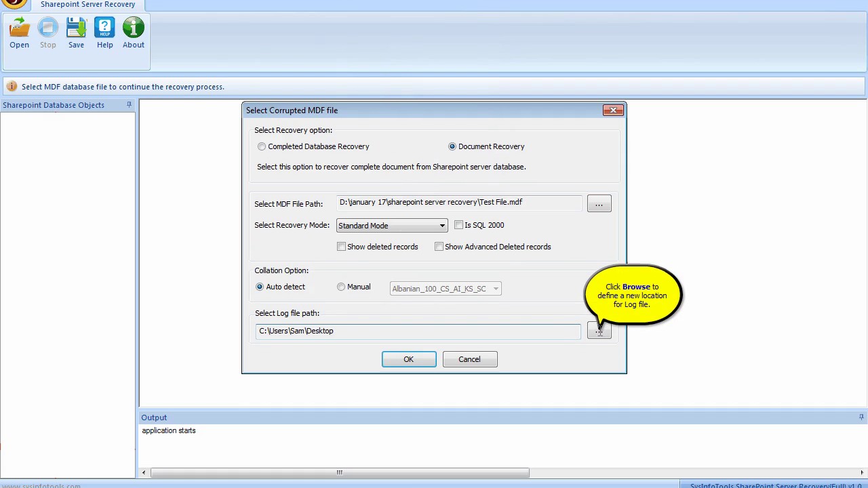Screen dimensions: 868x488
Task: Confirm the dialog with OK
Action: (x=409, y=359)
